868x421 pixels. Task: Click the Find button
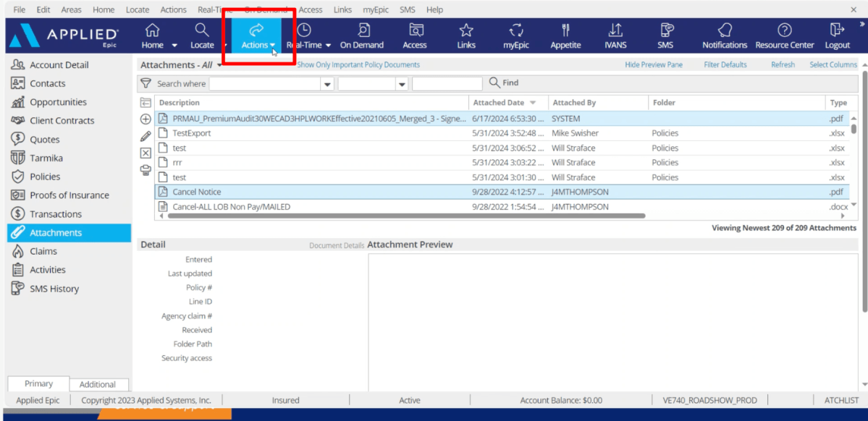point(504,83)
